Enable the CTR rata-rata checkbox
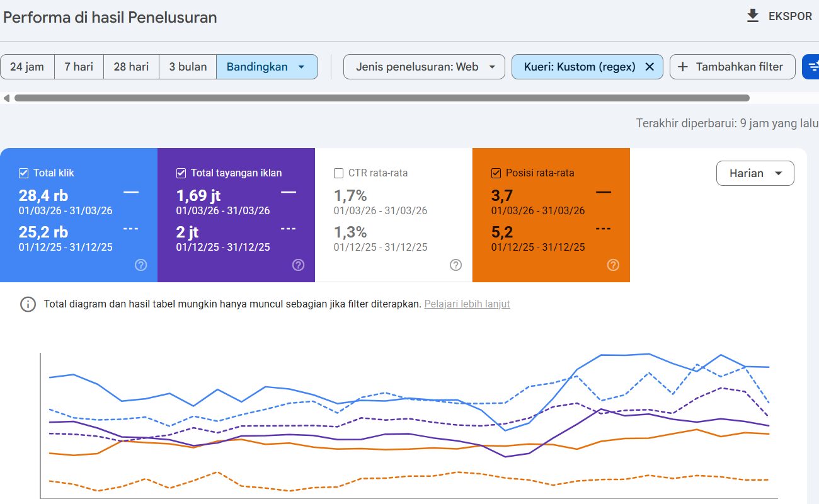 point(339,173)
